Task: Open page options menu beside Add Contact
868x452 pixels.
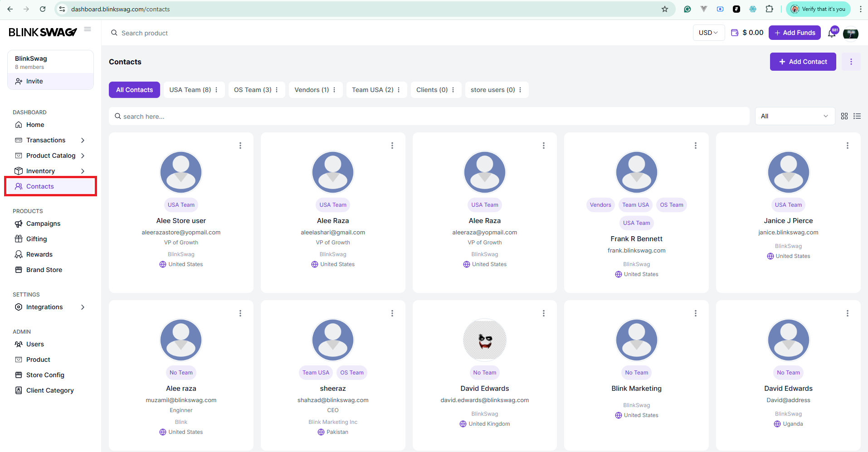Action: pyautogui.click(x=851, y=62)
